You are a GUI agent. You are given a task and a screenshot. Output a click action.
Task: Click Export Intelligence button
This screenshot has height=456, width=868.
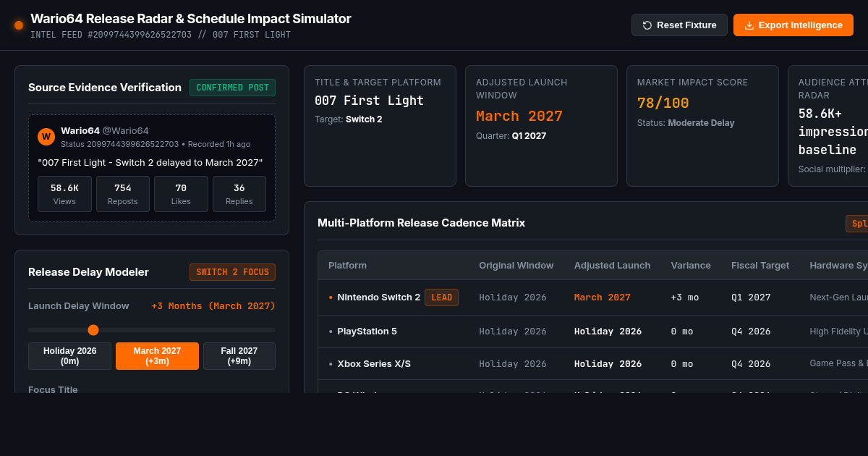(793, 25)
